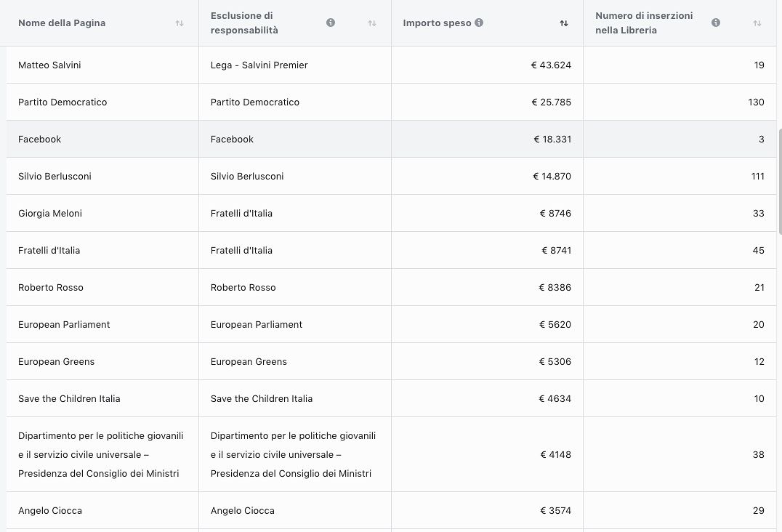The image size is (782, 532).
Task: Click Save the Children Italia disclaimer cell
Action: click(x=262, y=398)
